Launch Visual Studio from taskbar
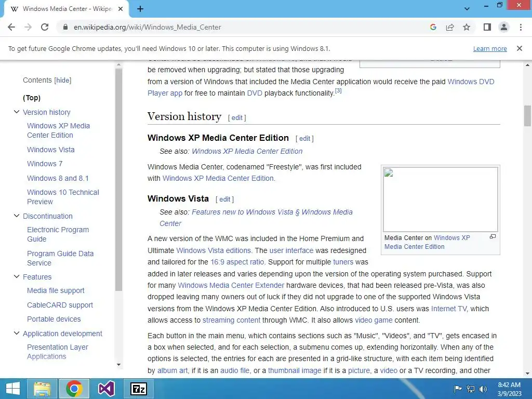 tap(106, 389)
